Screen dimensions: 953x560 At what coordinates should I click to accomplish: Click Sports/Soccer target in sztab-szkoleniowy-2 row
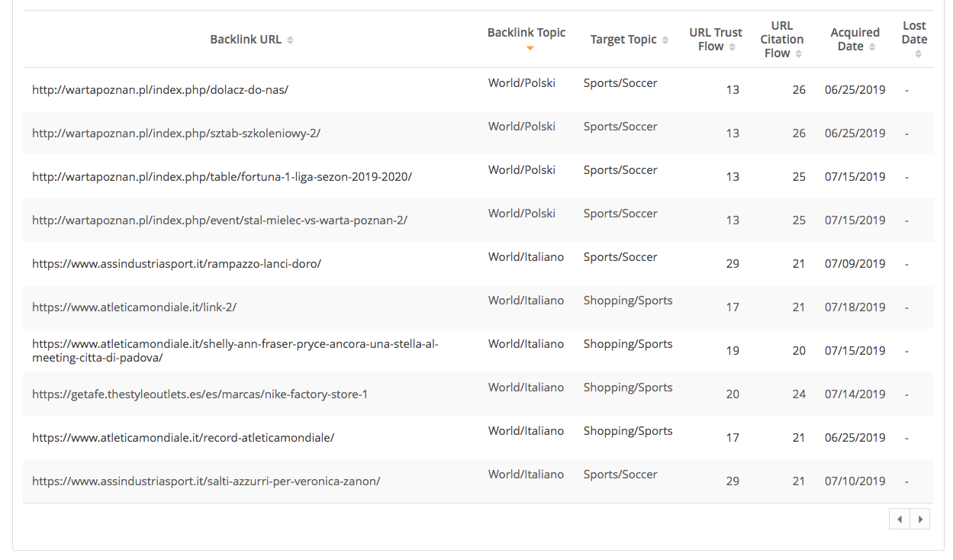click(x=620, y=126)
